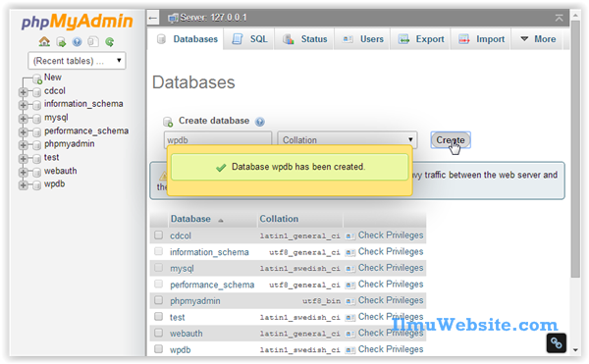Click the scrollbar down arrow

pyautogui.click(x=575, y=350)
